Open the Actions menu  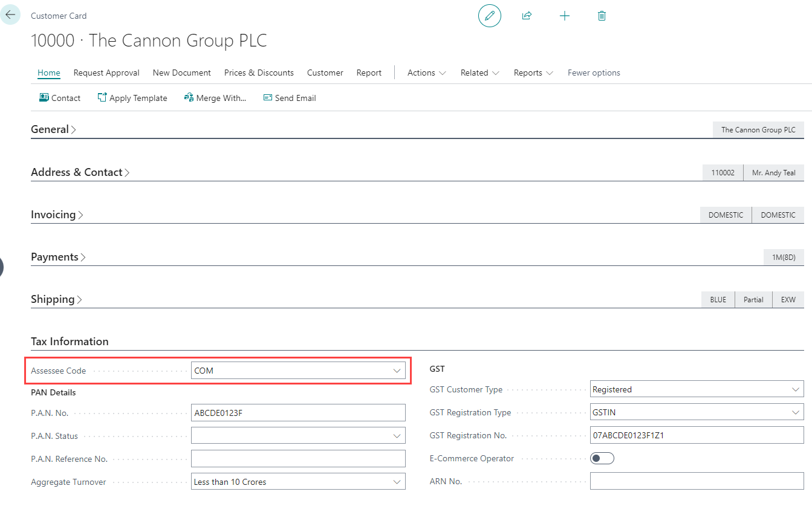point(426,73)
